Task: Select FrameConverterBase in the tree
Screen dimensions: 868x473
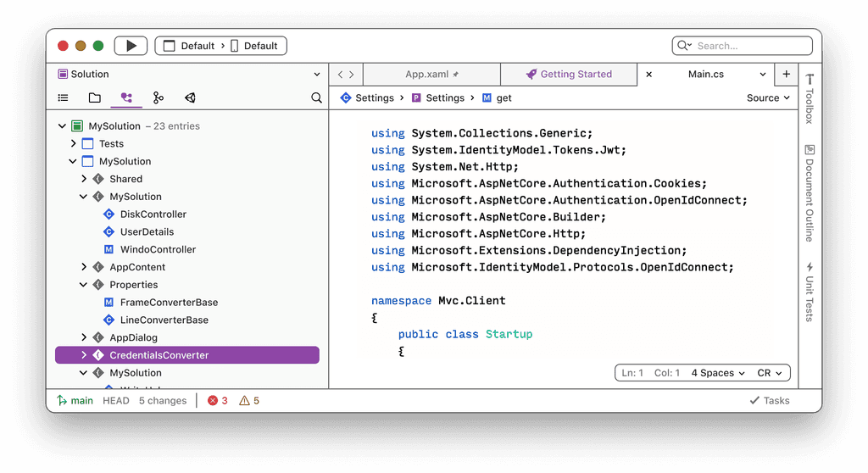Action: [x=169, y=303]
